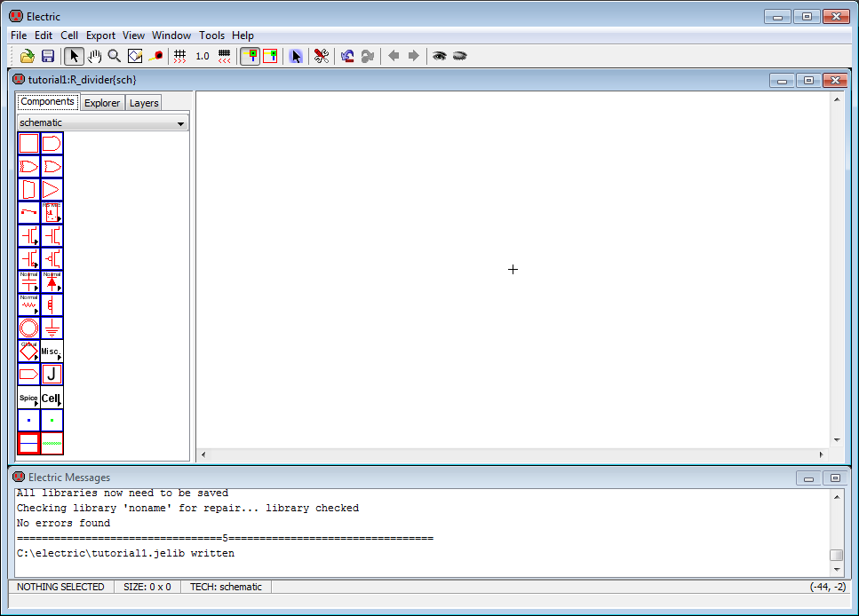Viewport: 859px width, 616px height.
Task: Switch to the Explorer tab
Action: coord(102,103)
